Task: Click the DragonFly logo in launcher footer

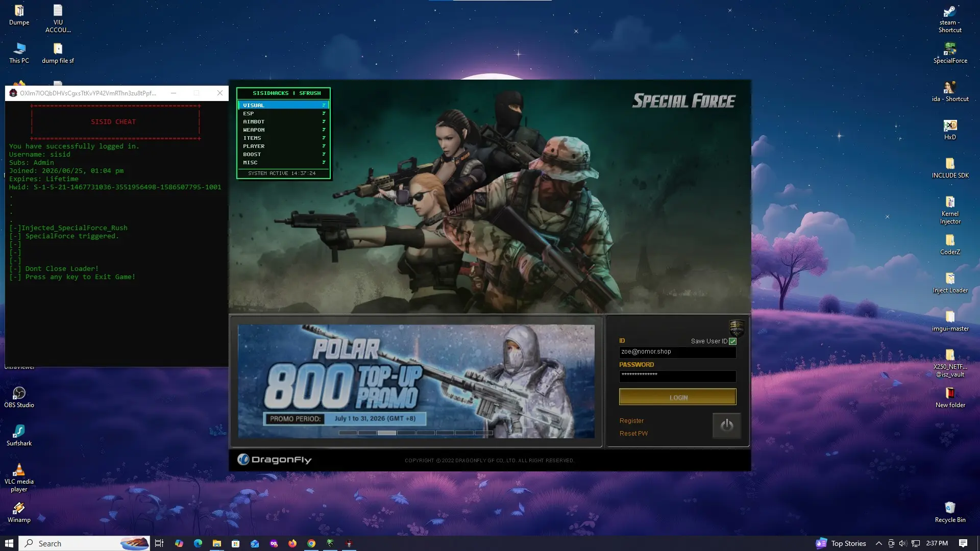Action: 275,460
